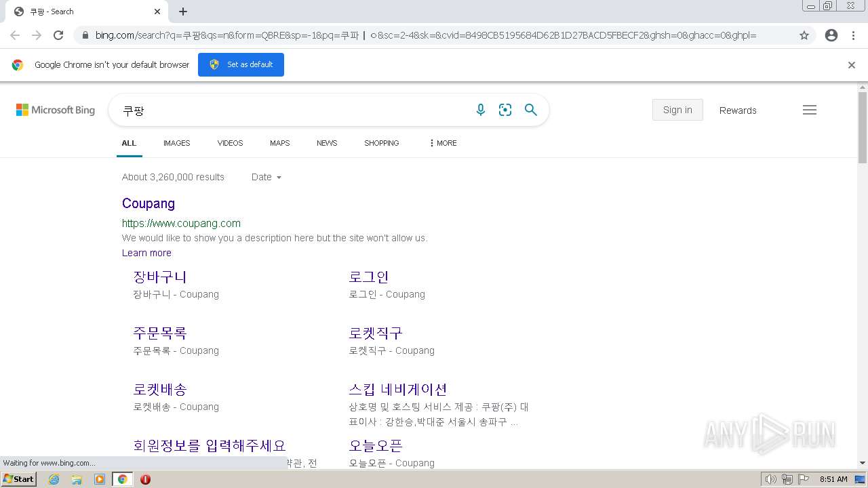Image resolution: width=868 pixels, height=488 pixels.
Task: Launch Internet Explorer from taskbar
Action: pyautogui.click(x=54, y=479)
